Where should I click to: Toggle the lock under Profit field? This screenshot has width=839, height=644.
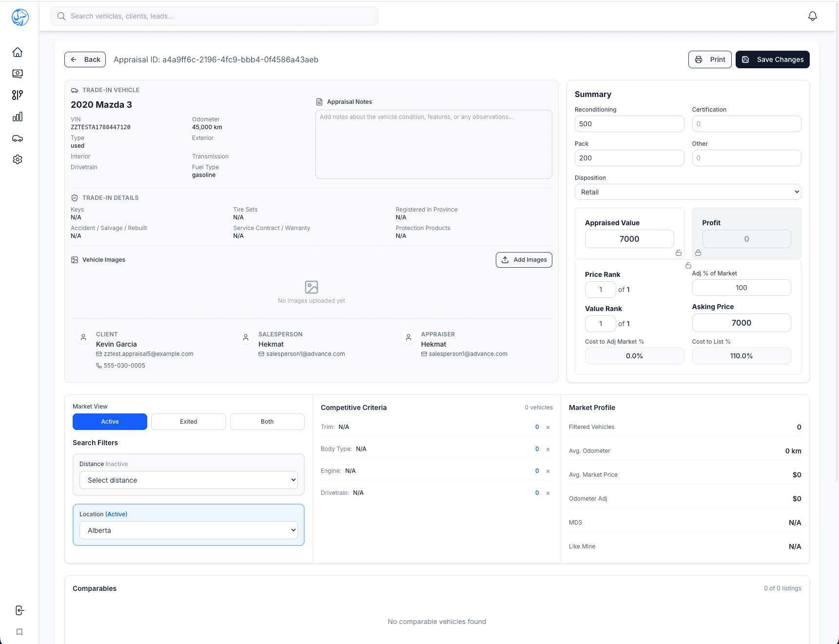click(x=698, y=253)
